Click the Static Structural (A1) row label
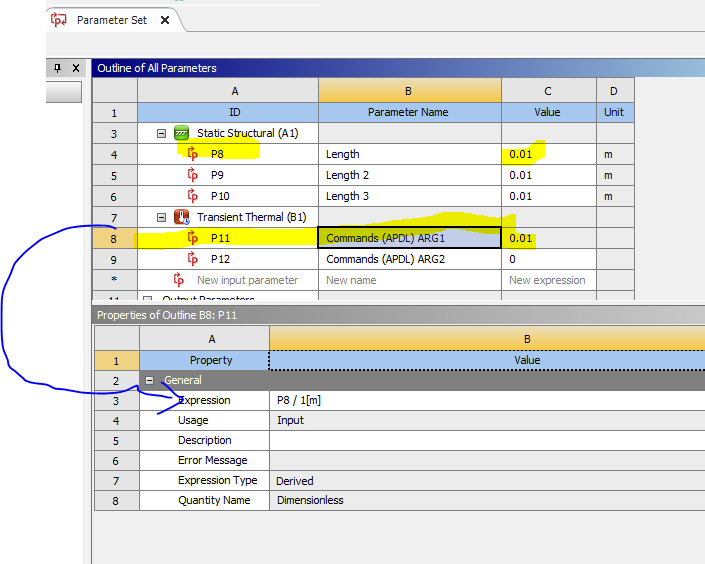This screenshot has height=564, width=705. (247, 133)
